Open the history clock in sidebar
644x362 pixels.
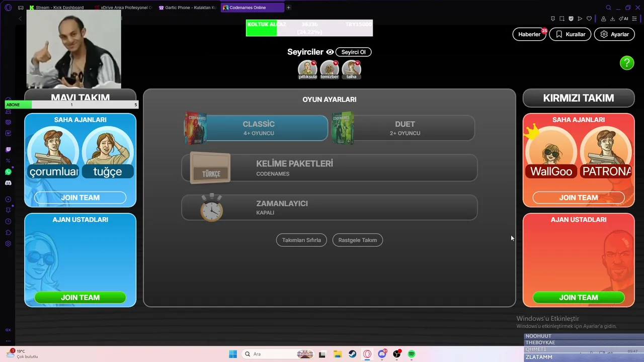(x=8, y=221)
